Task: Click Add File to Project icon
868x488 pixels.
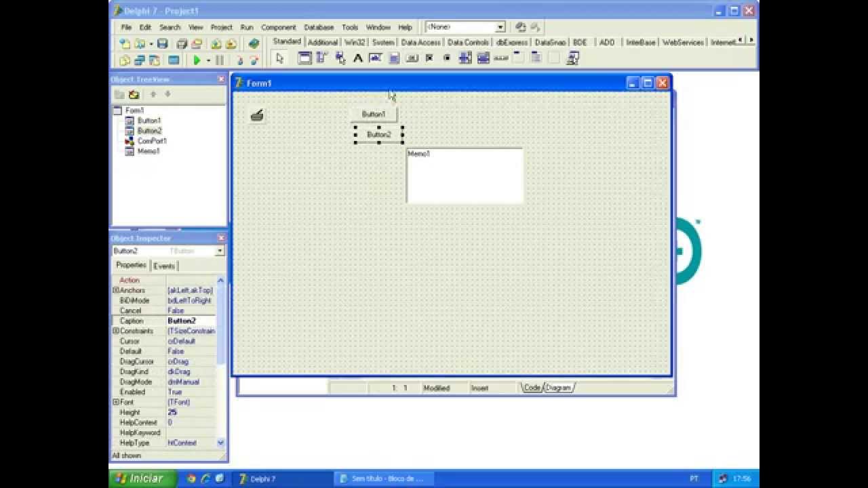Action: pyautogui.click(x=216, y=43)
